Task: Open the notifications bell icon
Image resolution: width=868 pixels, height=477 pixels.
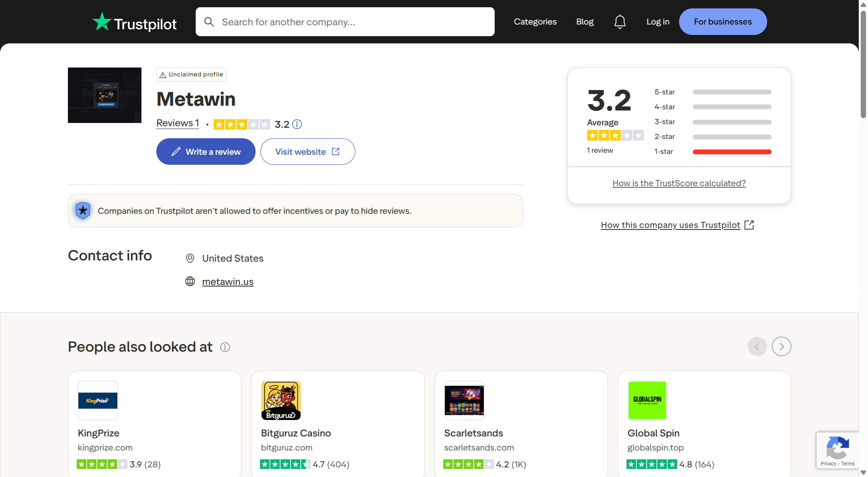Action: [x=620, y=22]
